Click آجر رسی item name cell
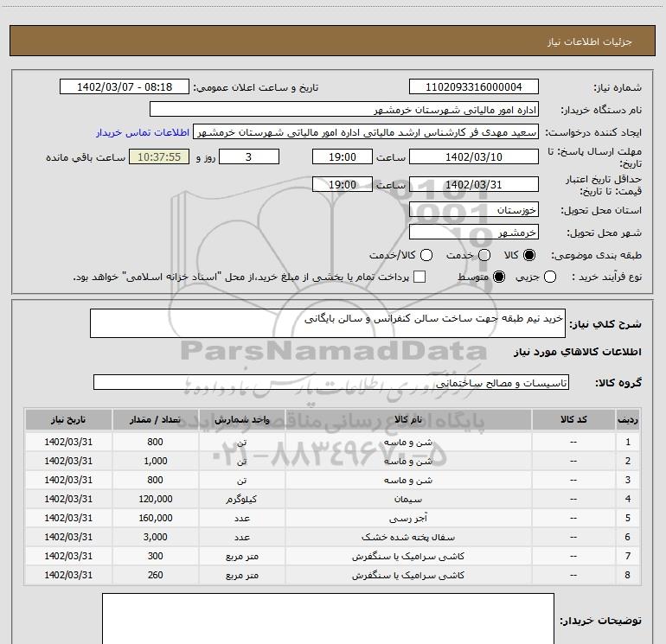666x644 pixels. click(x=408, y=518)
